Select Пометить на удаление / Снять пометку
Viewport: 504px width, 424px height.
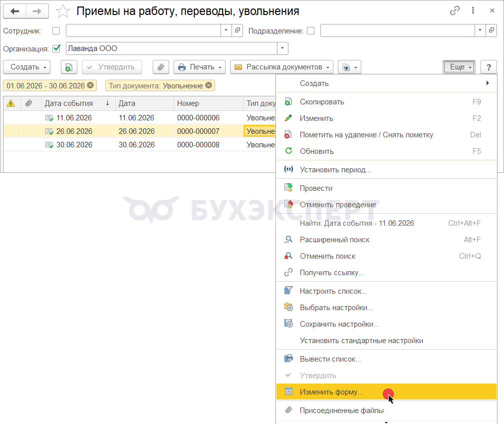(x=386, y=135)
